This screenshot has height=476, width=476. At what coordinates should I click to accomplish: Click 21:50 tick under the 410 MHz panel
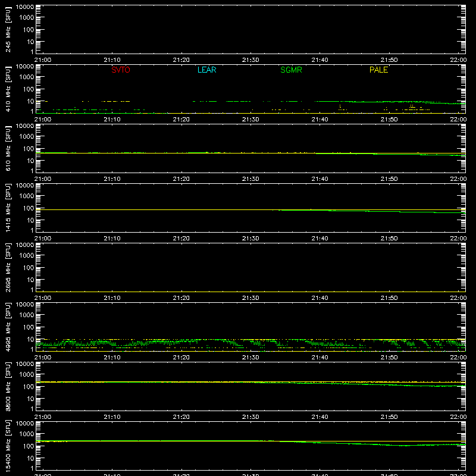click(x=389, y=120)
